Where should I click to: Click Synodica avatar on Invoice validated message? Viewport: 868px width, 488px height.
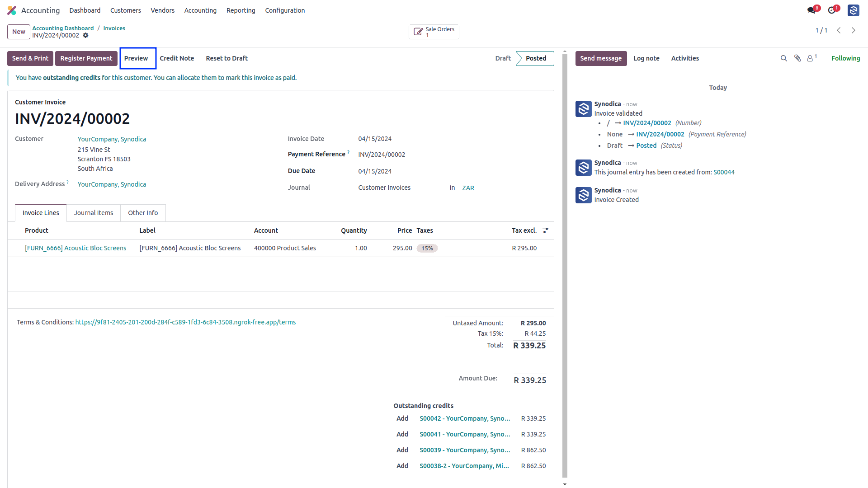(x=584, y=109)
